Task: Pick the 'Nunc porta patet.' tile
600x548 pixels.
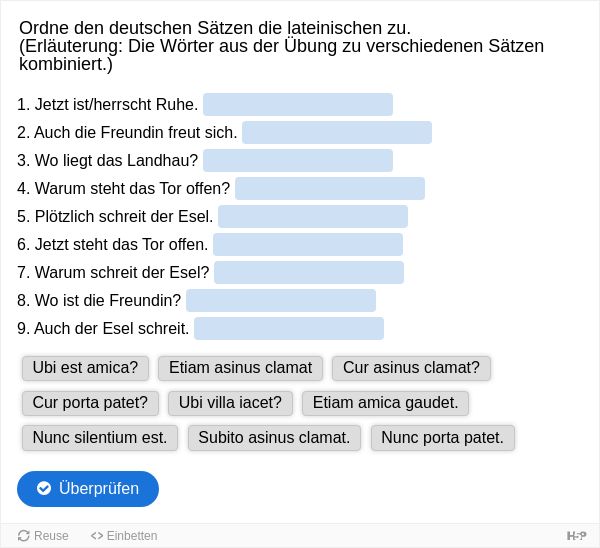Action: [443, 437]
